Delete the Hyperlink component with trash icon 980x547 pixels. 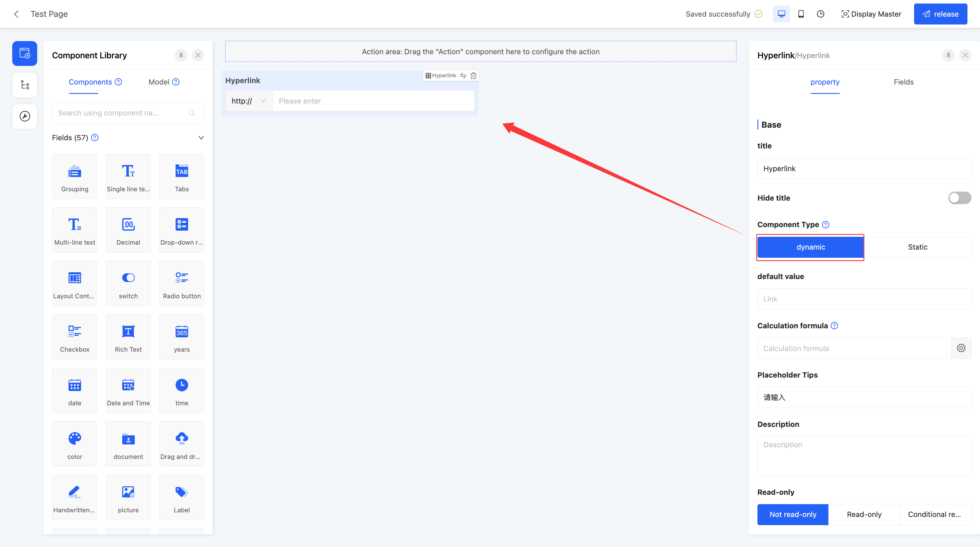pyautogui.click(x=473, y=76)
